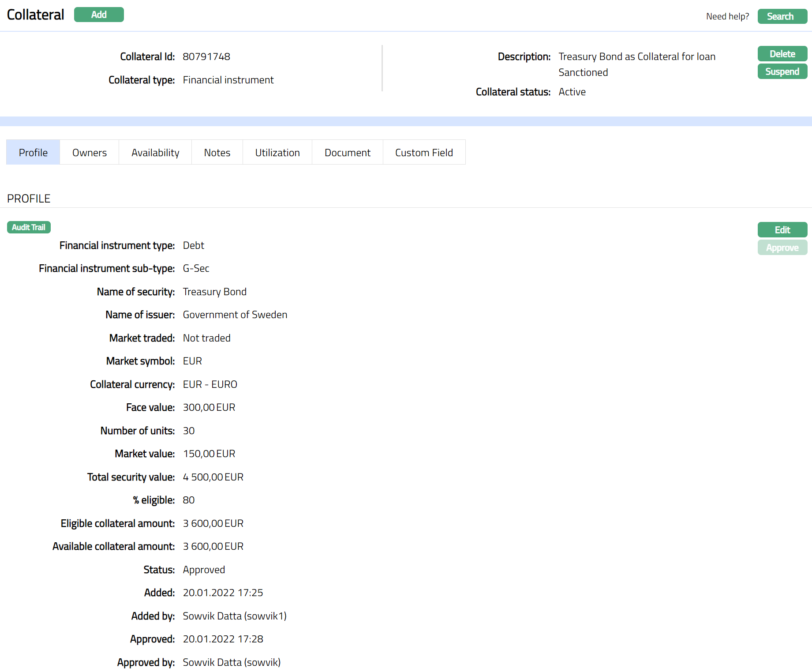Open the Availability tab
812x672 pixels.
pyautogui.click(x=155, y=153)
